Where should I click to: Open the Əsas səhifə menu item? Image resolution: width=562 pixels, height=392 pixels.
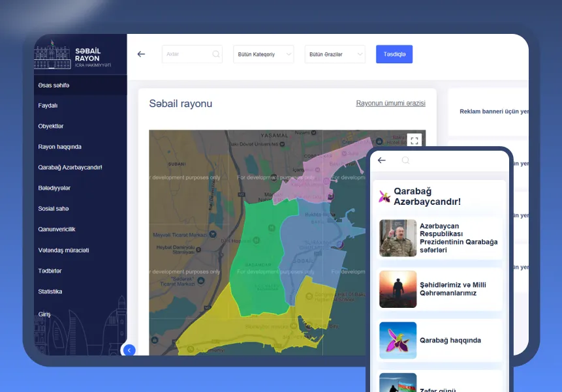[54, 85]
